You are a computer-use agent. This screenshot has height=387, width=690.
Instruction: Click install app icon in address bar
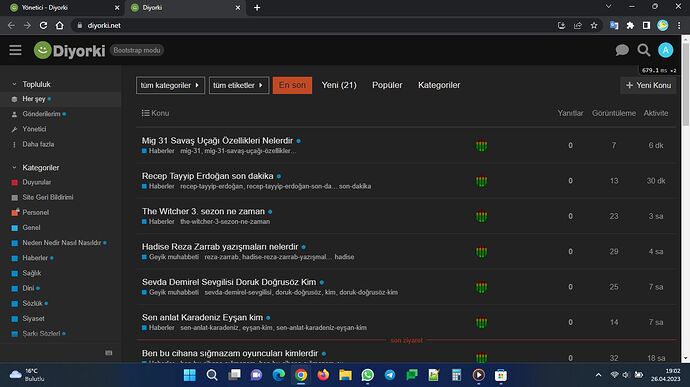(x=562, y=26)
